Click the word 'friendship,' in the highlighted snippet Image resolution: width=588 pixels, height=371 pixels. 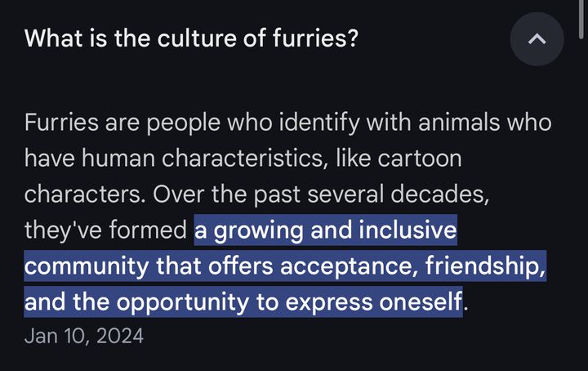[485, 266]
